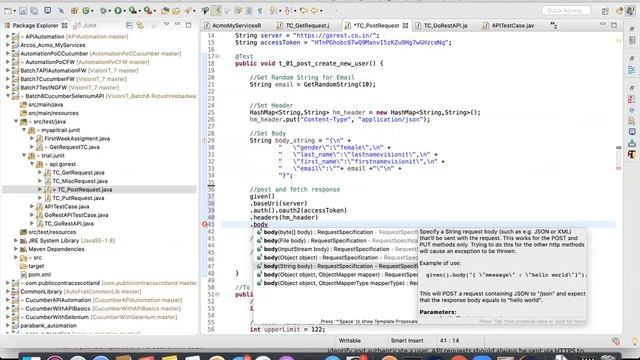Click the green Run button in toolbar
The image size is (640, 360).
tap(118, 11)
